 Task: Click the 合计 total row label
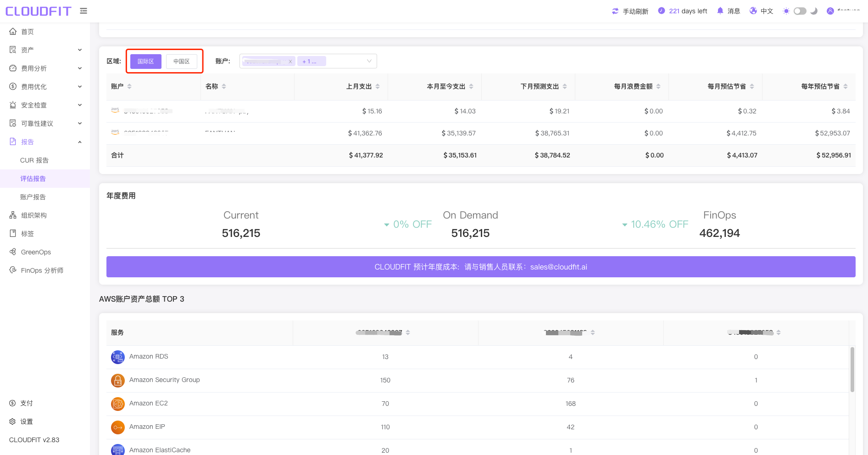pos(117,155)
